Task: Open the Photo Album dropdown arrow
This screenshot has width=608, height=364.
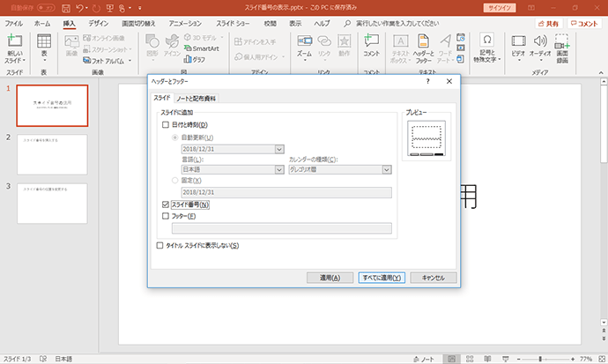Action: [130, 61]
